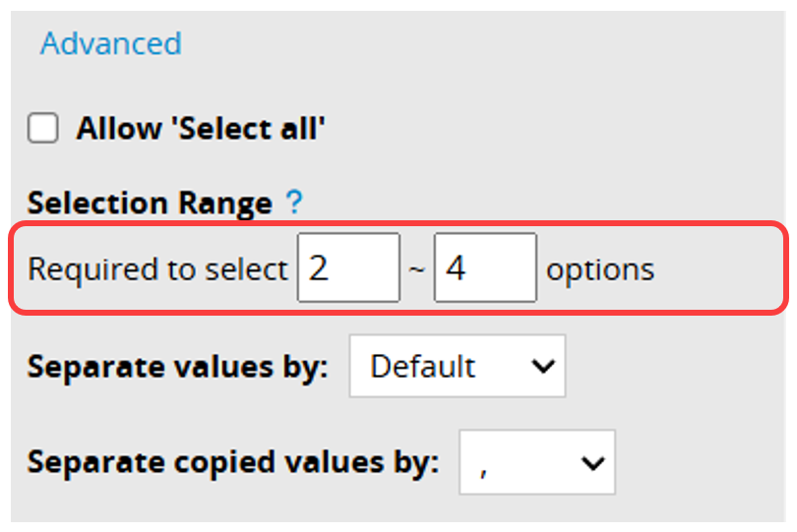Enable the Allow 'Select all' checkbox
The height and width of the screenshot is (532, 797).
[x=43, y=129]
